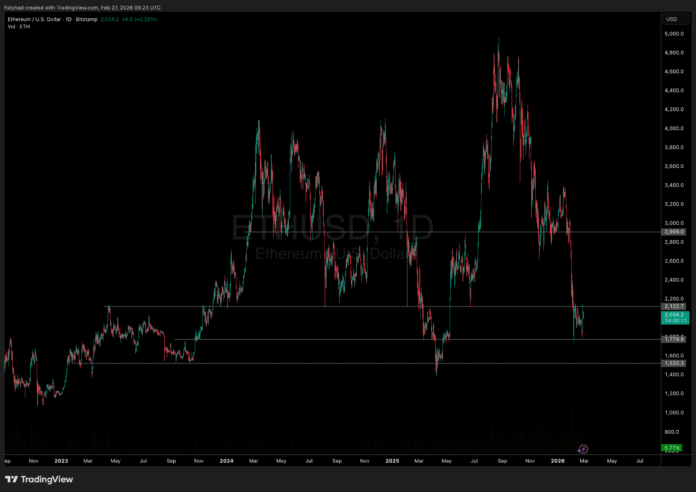
Task: Click the green current price label 2,034.2
Action: pyautogui.click(x=672, y=314)
